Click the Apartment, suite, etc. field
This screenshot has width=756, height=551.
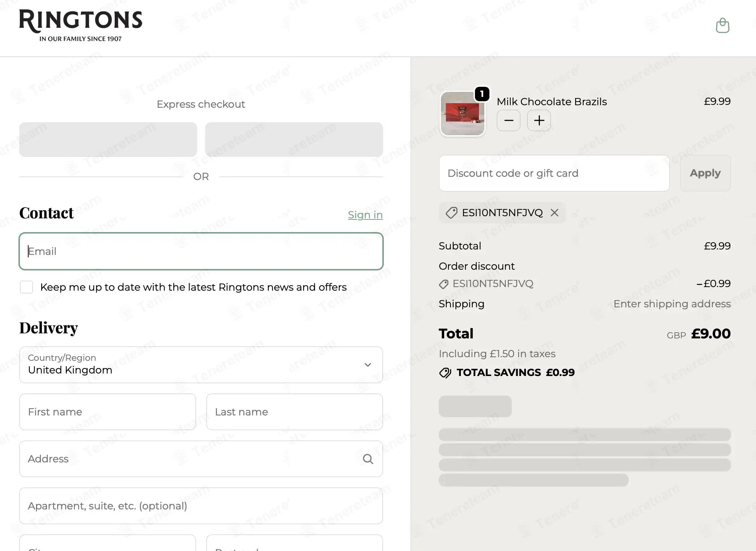click(x=201, y=506)
